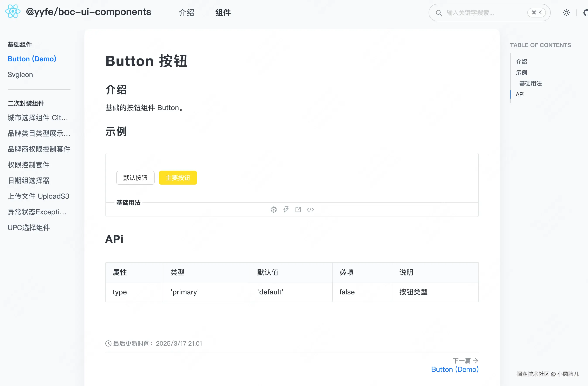The height and width of the screenshot is (386, 588).
Task: Open UPC选择组件 sidebar item
Action: click(x=29, y=227)
